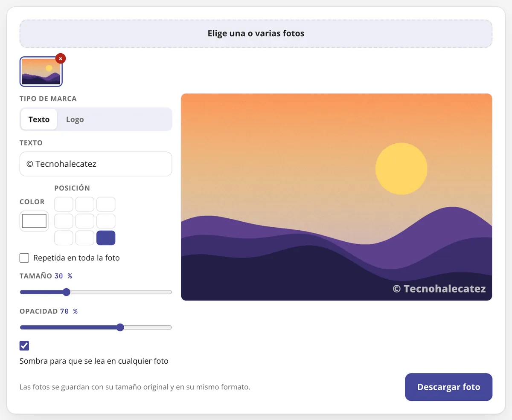Set watermark position to middle-right
This screenshot has width=512, height=420.
point(106,221)
